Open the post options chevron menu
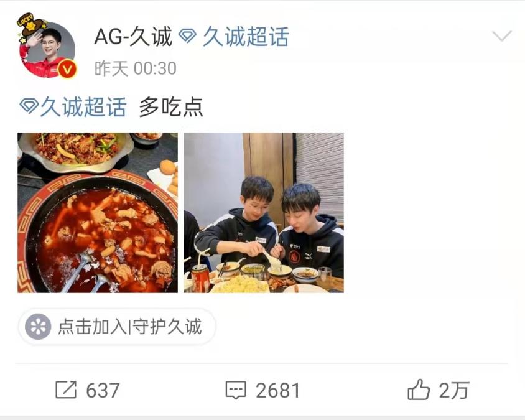 tap(501, 35)
